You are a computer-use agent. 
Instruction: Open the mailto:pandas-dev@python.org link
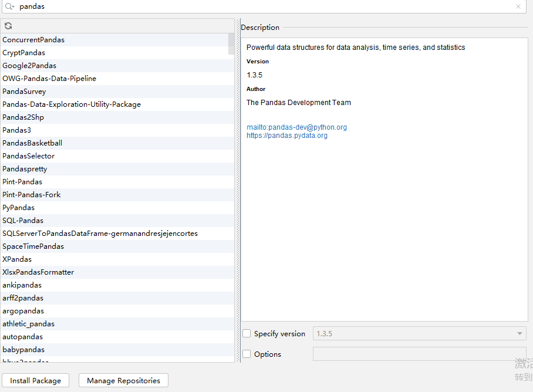(x=296, y=127)
